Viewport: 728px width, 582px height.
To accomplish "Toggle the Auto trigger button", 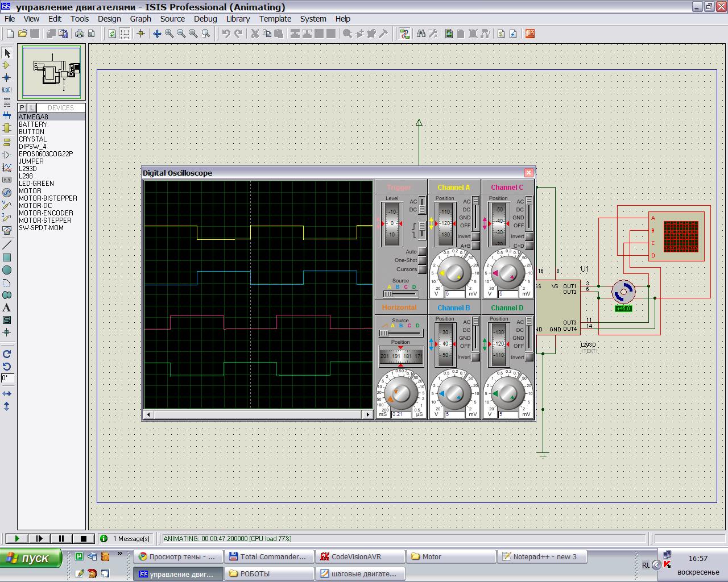I will click(x=422, y=252).
